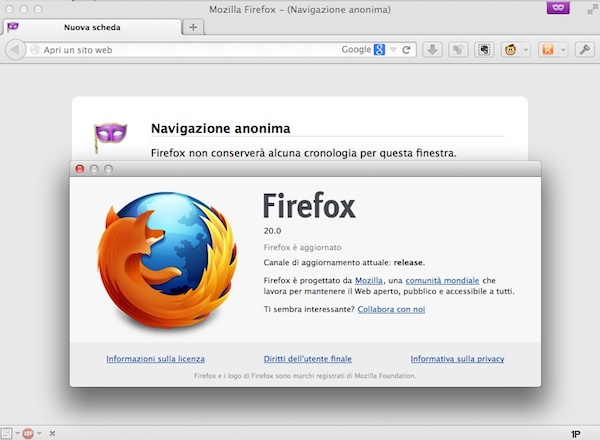
Task: Expand the orange feed icon dropdown
Action: [x=563, y=50]
